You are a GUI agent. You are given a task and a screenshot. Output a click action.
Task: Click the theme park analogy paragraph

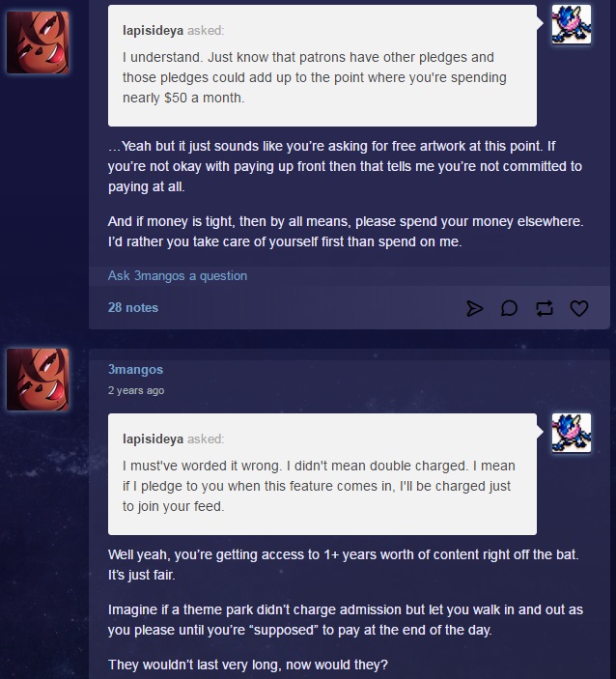point(346,620)
